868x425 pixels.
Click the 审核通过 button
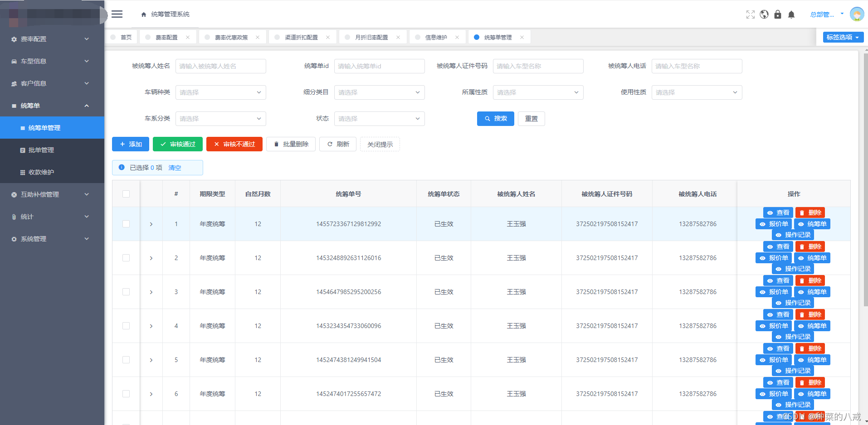178,144
